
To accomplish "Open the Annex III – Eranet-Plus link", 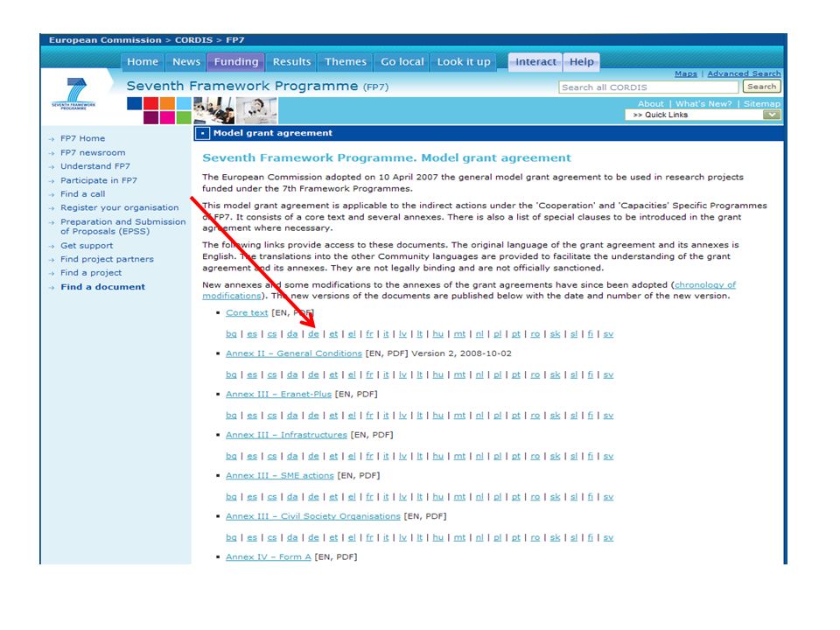I will point(278,394).
